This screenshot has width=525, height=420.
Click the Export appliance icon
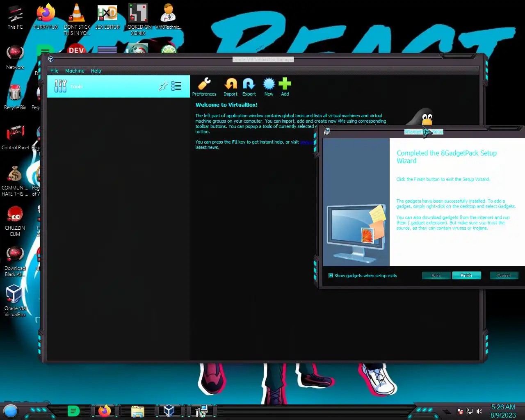tap(249, 87)
